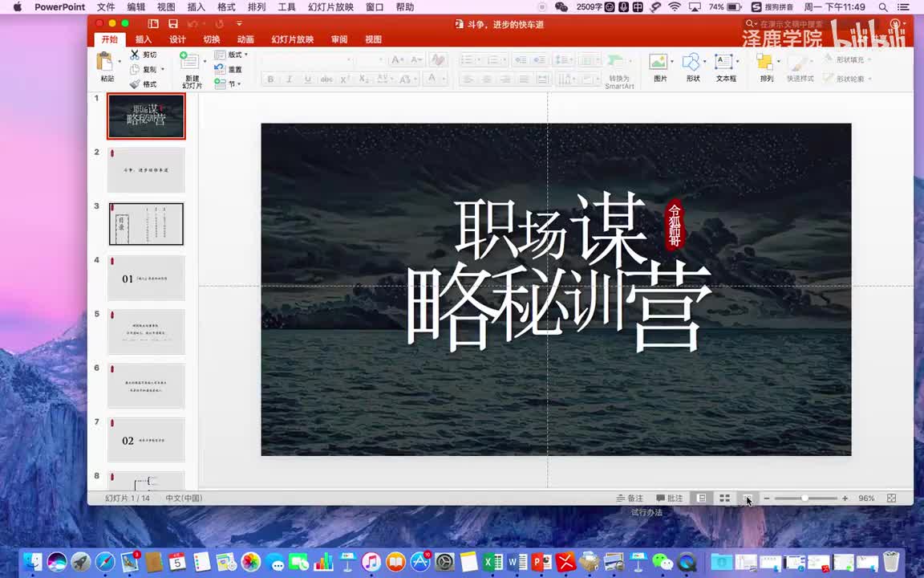Open the Excel icon in the Dock
924x578 pixels.
tap(492, 562)
